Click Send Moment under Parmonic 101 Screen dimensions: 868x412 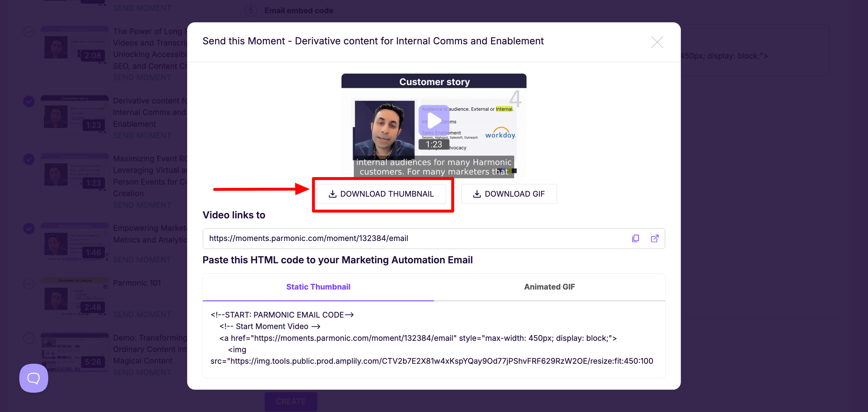pos(142,315)
